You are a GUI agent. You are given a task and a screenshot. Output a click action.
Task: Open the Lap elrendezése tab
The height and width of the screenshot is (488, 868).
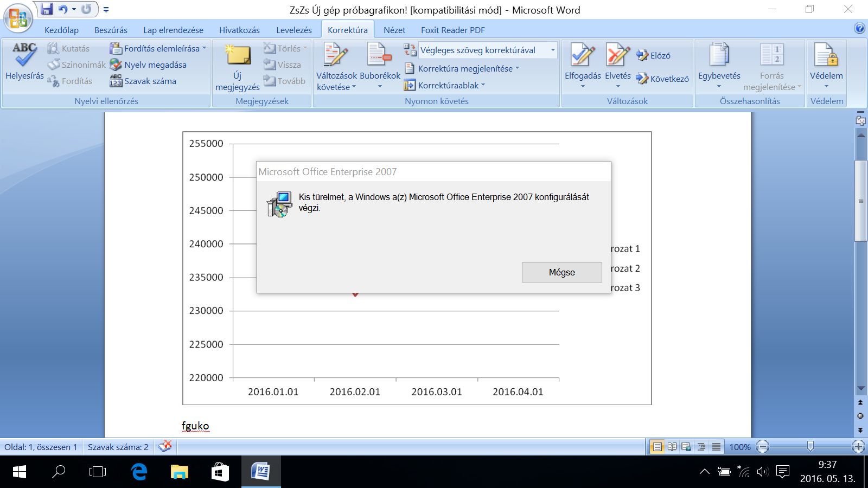coord(173,30)
